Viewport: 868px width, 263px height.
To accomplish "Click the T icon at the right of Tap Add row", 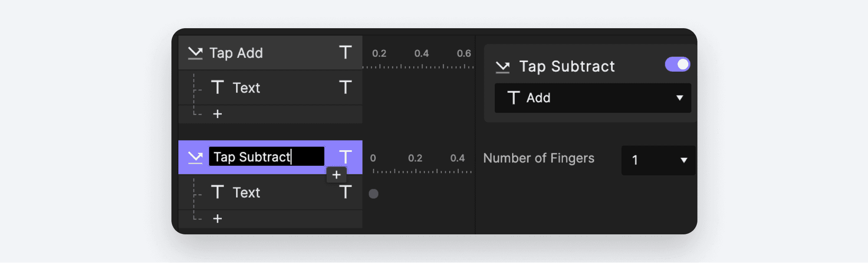I will (345, 53).
